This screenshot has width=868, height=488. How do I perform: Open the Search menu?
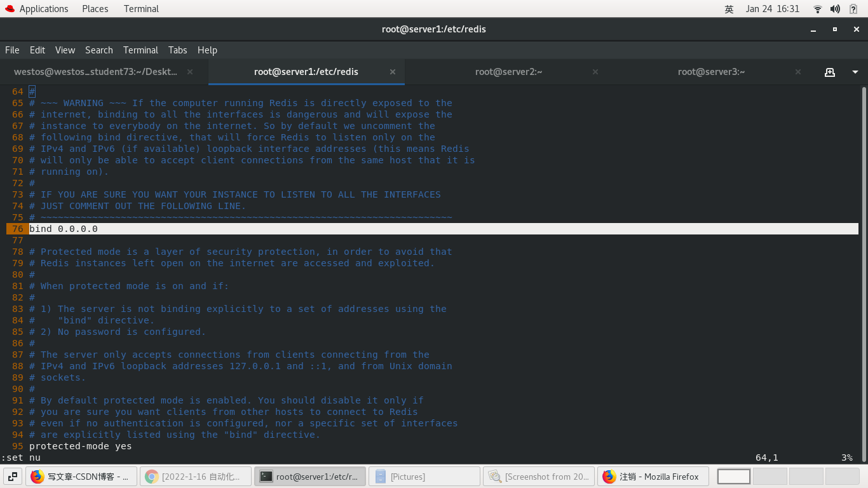click(x=99, y=50)
